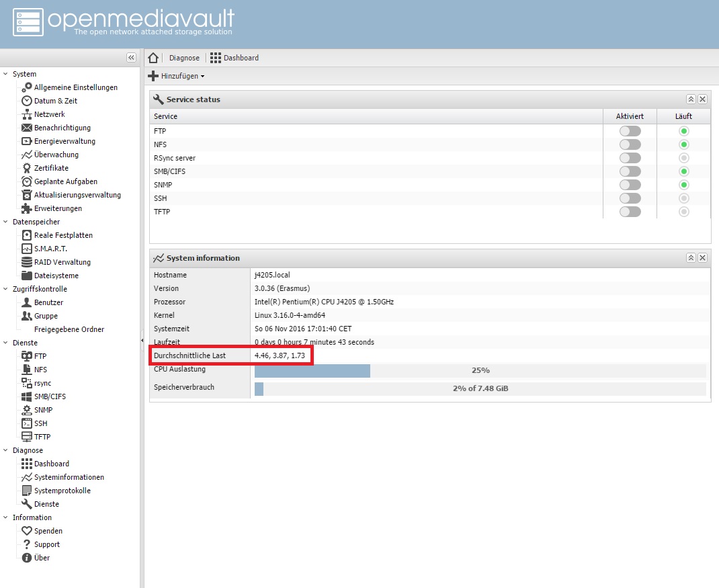Toggle SNMP Aktiviert switch
719x588 pixels.
pos(630,185)
